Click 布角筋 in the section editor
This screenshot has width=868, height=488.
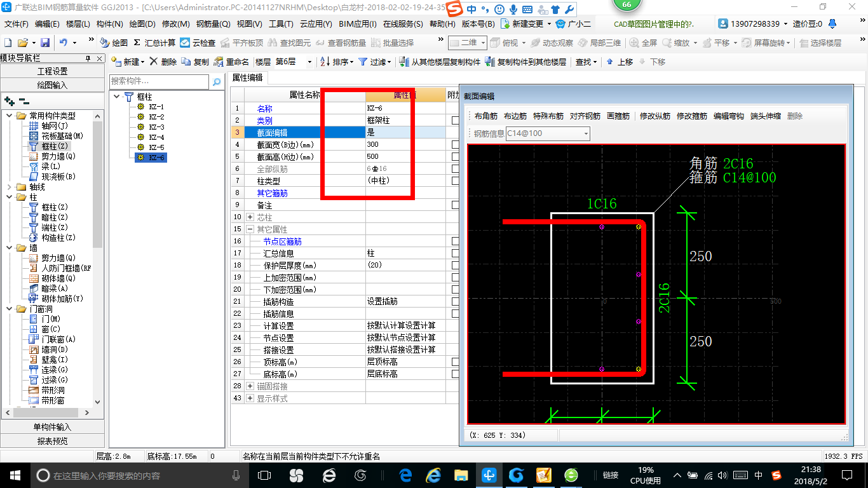click(486, 116)
